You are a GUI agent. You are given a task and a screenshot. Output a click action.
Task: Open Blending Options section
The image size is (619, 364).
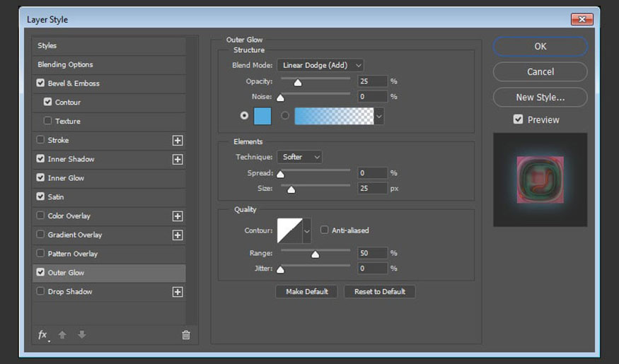click(x=108, y=65)
